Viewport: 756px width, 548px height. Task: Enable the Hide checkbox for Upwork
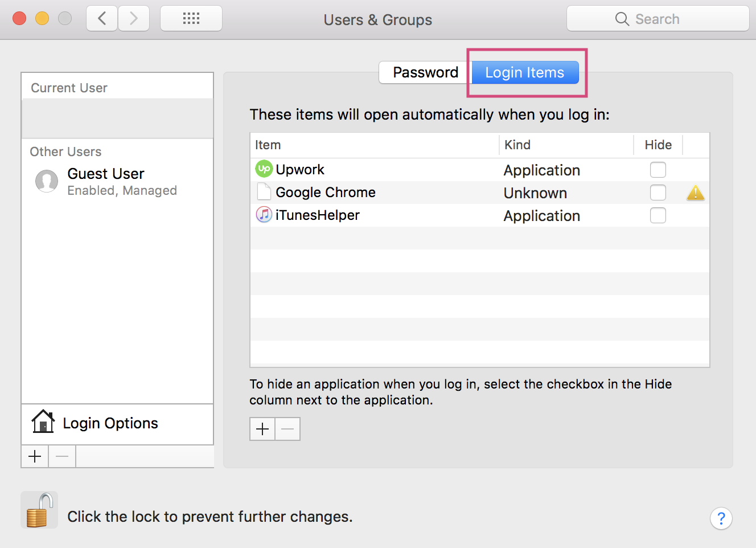coord(658,170)
